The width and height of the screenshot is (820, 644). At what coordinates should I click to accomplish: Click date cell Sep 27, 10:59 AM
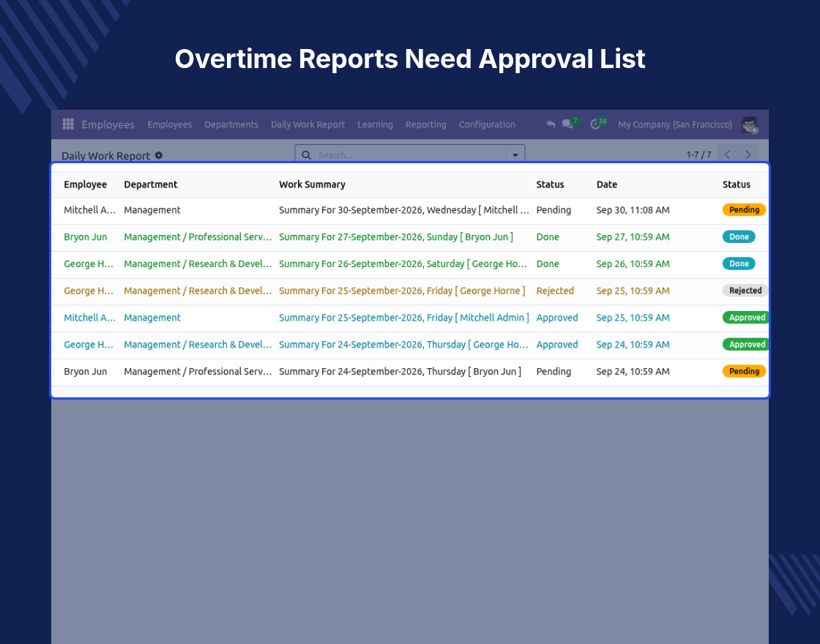pyautogui.click(x=633, y=237)
